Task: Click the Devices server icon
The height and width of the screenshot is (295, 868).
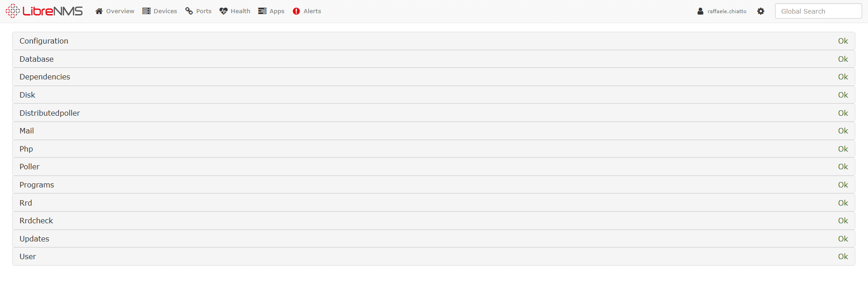Action: tap(146, 11)
